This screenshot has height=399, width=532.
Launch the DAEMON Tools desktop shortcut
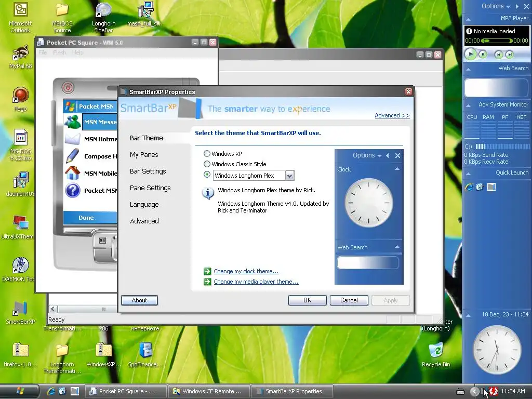point(19,270)
